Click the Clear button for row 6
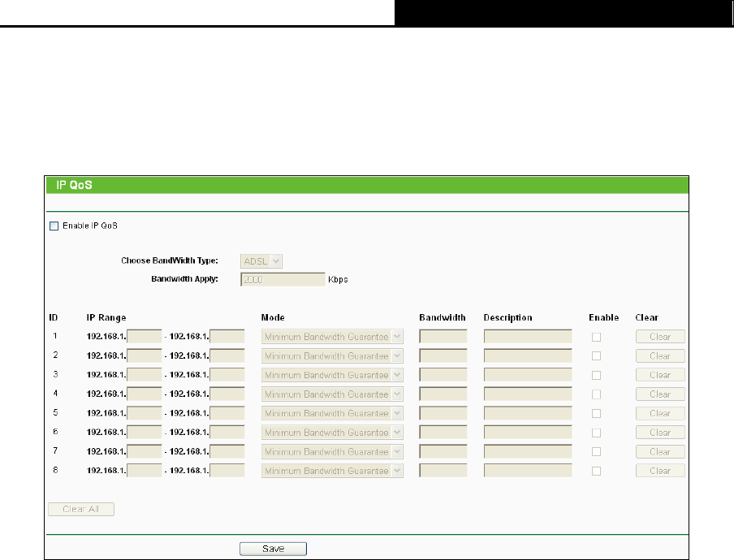The image size is (734, 560). coord(660,433)
